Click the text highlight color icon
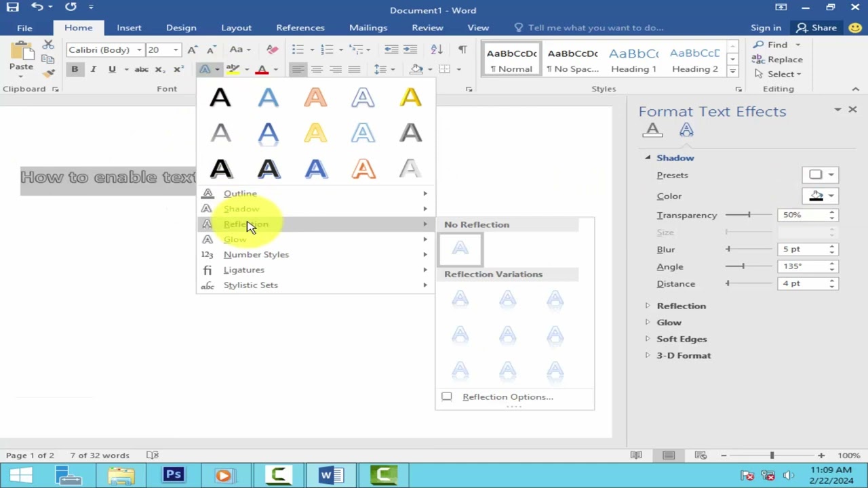 coord(233,69)
